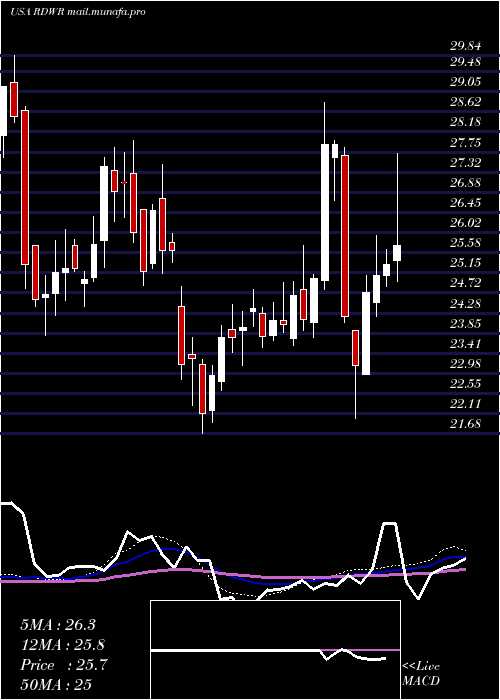
Task: Click the 'Price : 25.7' readout
Action: click(64, 665)
